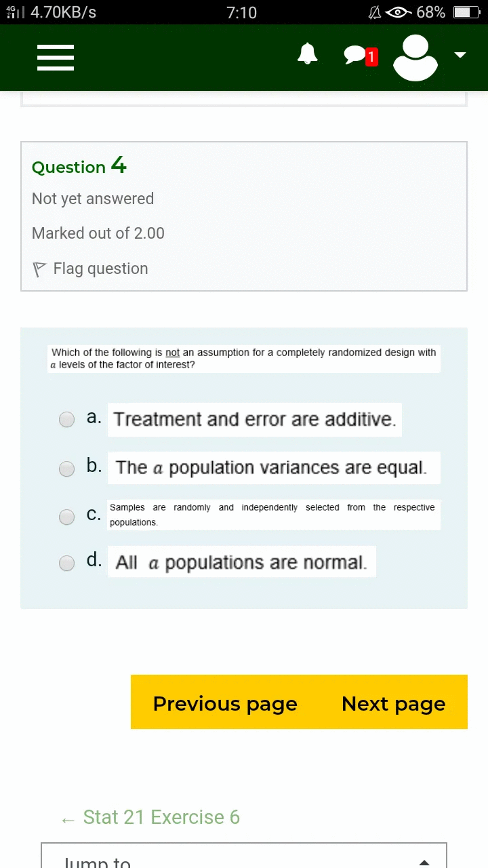488x868 pixels.
Task: Click the user profile avatar
Action: [x=415, y=57]
